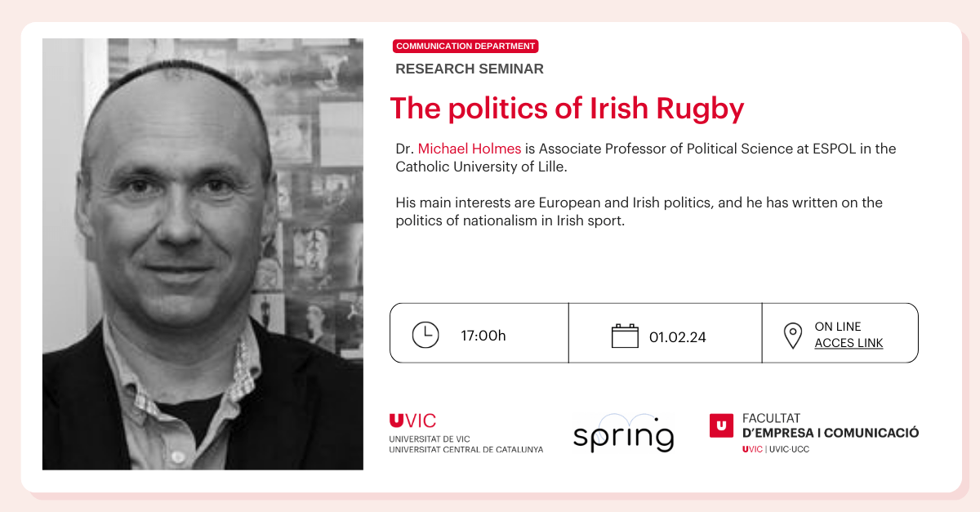Click the spring logo
Image resolution: width=980 pixels, height=512 pixels.
[x=623, y=434]
